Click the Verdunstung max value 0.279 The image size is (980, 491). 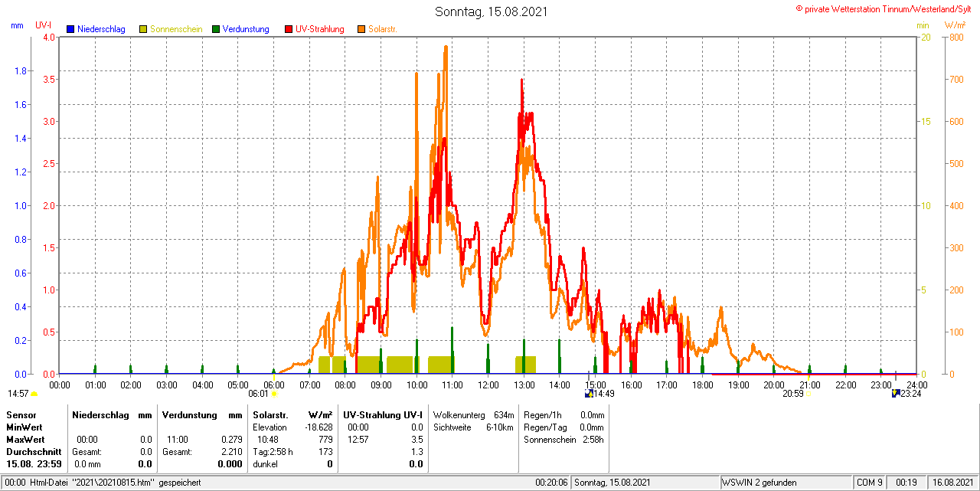(x=231, y=440)
